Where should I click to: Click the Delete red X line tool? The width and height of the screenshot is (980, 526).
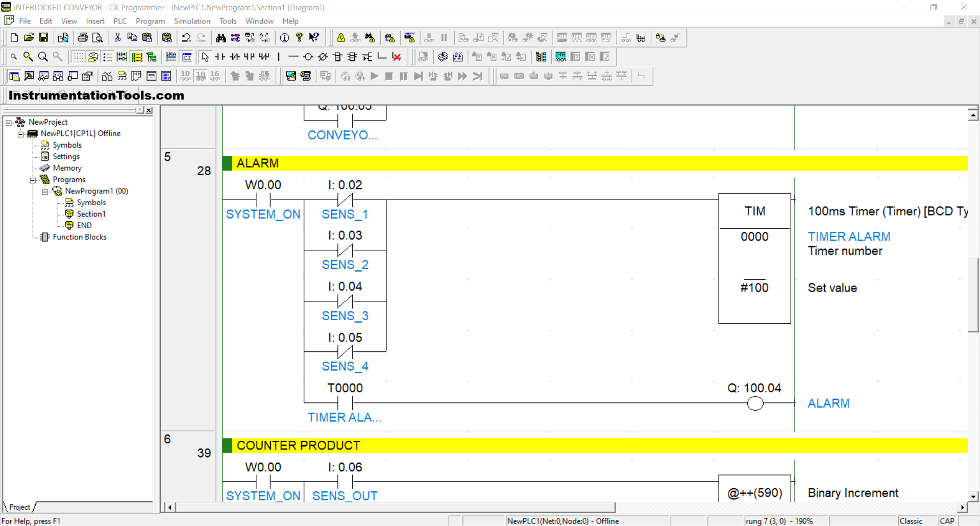coord(397,57)
